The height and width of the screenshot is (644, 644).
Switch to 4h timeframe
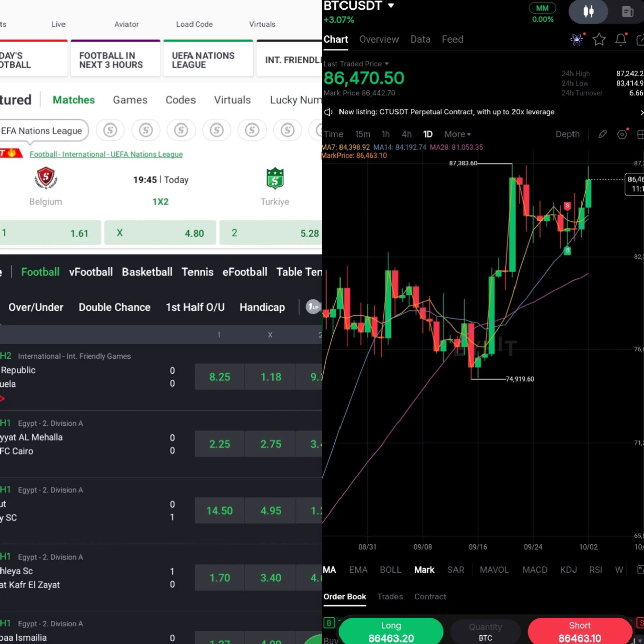pos(407,134)
